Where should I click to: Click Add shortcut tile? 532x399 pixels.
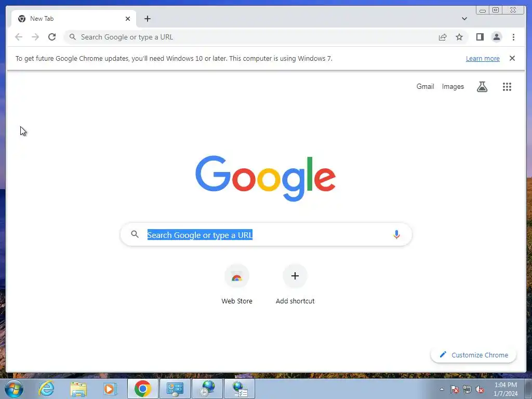(295, 284)
